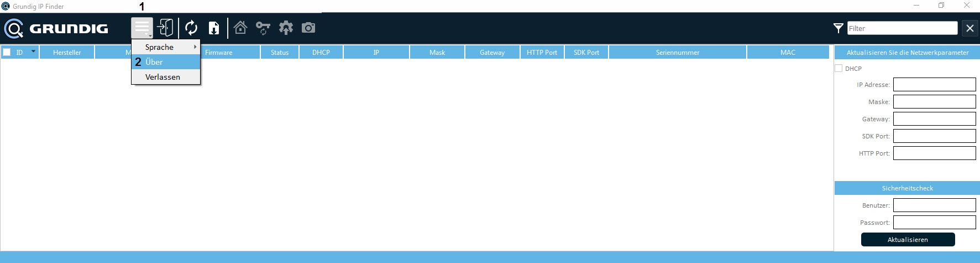
Task: Expand the Sprache submenu
Action: pos(166,47)
